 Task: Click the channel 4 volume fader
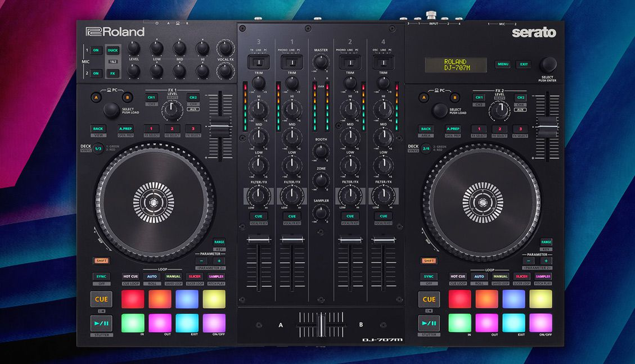point(384,240)
